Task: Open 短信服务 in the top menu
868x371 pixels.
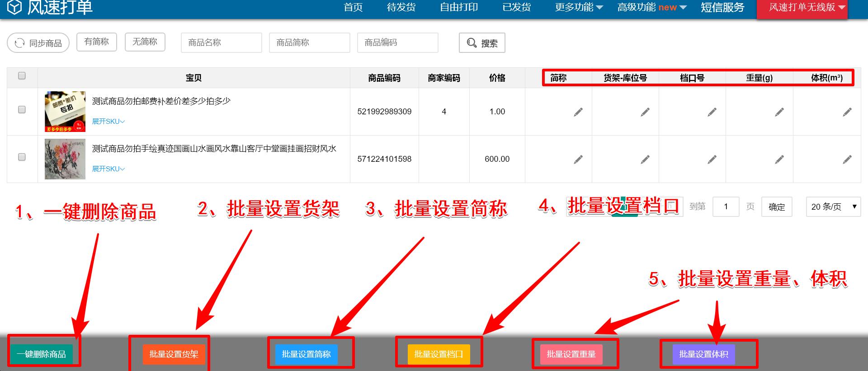Action: tap(722, 7)
